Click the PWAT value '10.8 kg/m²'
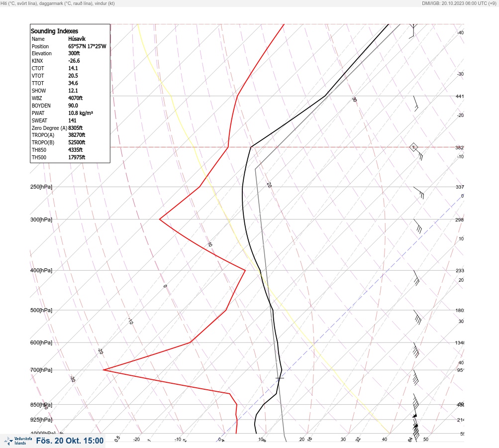This screenshot has width=499, height=448. tap(81, 113)
